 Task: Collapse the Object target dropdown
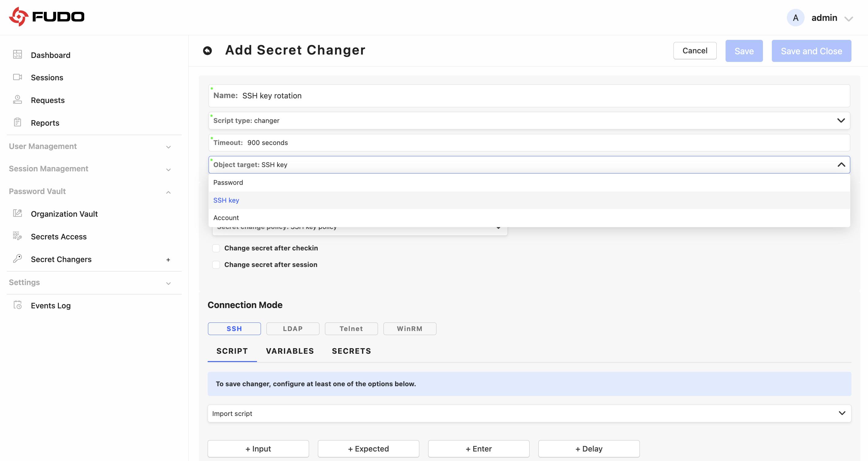pyautogui.click(x=841, y=165)
